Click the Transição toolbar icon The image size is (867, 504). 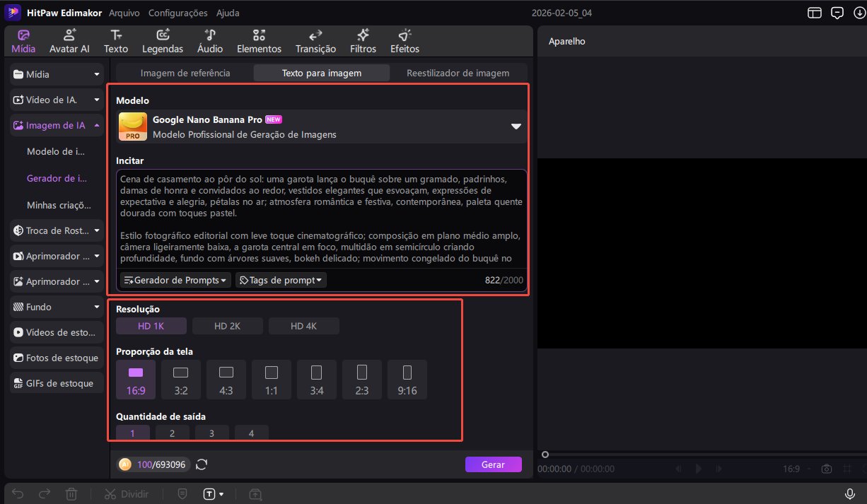[x=315, y=41]
